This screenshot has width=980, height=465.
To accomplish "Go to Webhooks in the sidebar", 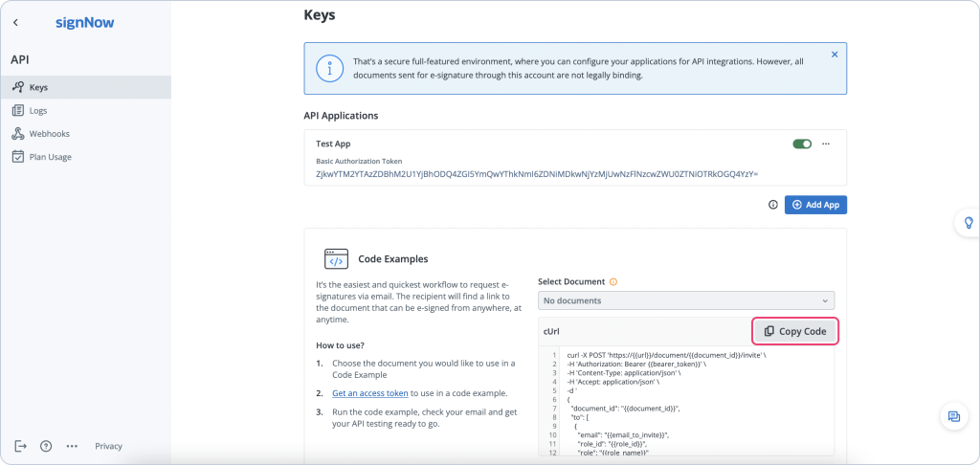I will coord(49,134).
